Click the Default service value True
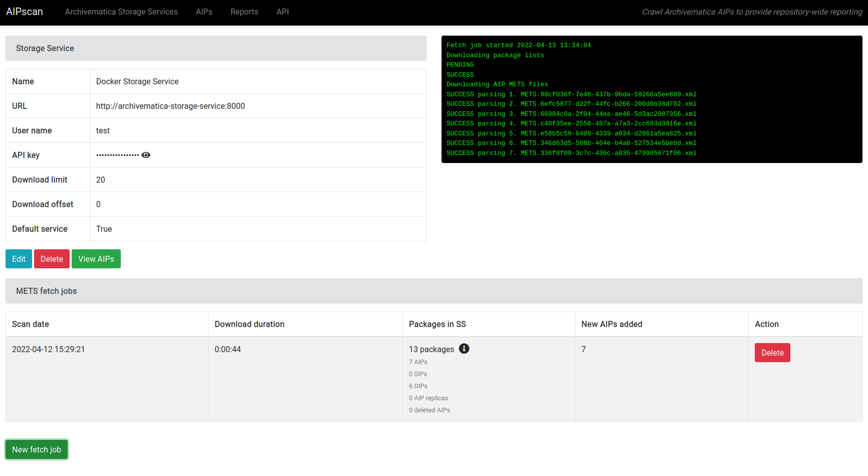Viewport: 868px width, 476px height. pos(104,229)
